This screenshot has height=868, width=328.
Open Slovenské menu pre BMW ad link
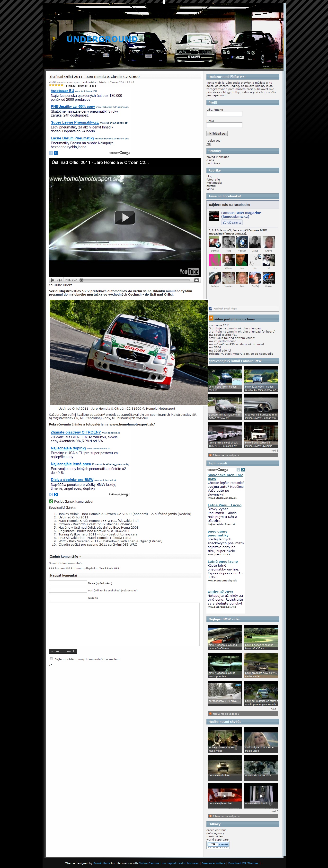pos(225,477)
